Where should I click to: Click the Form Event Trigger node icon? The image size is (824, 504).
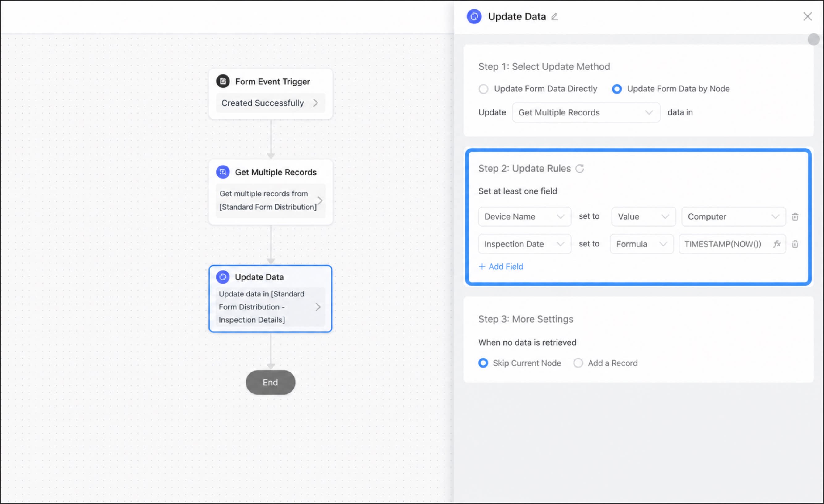pyautogui.click(x=223, y=81)
